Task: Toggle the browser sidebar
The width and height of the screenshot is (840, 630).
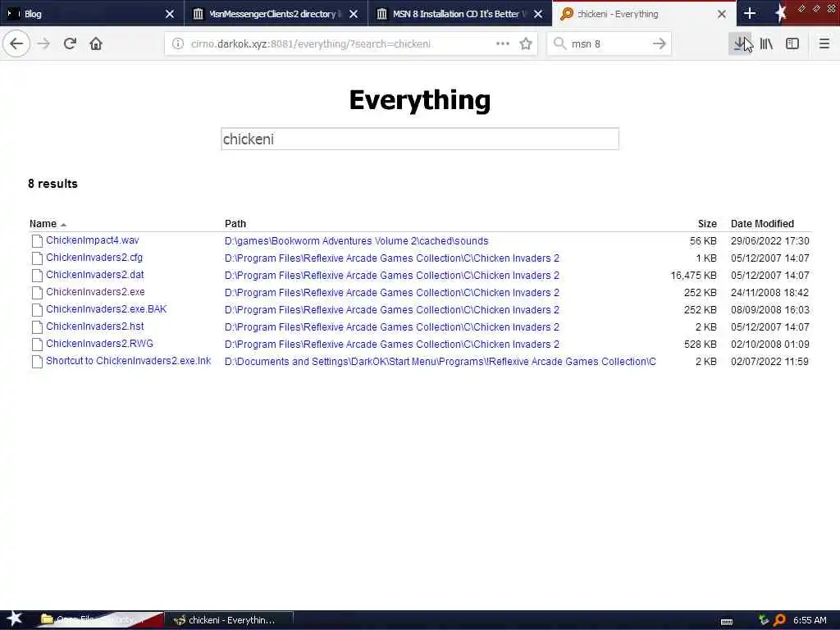Action: pyautogui.click(x=792, y=43)
